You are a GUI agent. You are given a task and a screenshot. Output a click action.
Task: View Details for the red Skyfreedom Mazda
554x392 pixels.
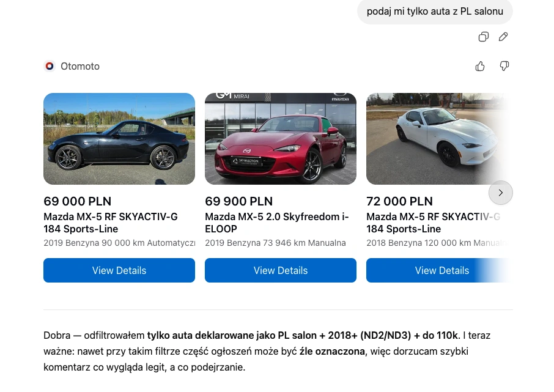tap(281, 270)
